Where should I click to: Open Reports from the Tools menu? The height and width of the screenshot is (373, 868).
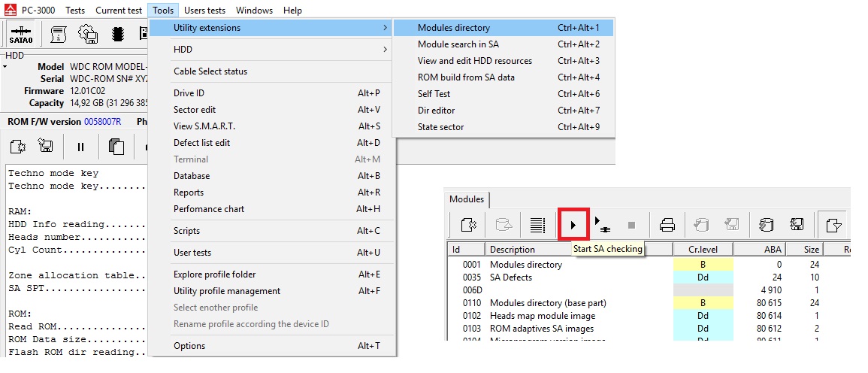[x=272, y=193]
